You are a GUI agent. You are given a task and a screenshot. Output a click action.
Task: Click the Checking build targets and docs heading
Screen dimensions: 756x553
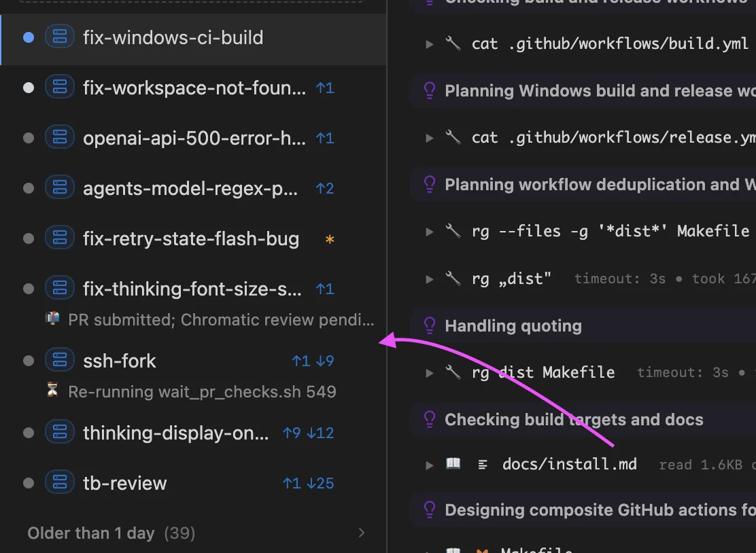coord(573,420)
